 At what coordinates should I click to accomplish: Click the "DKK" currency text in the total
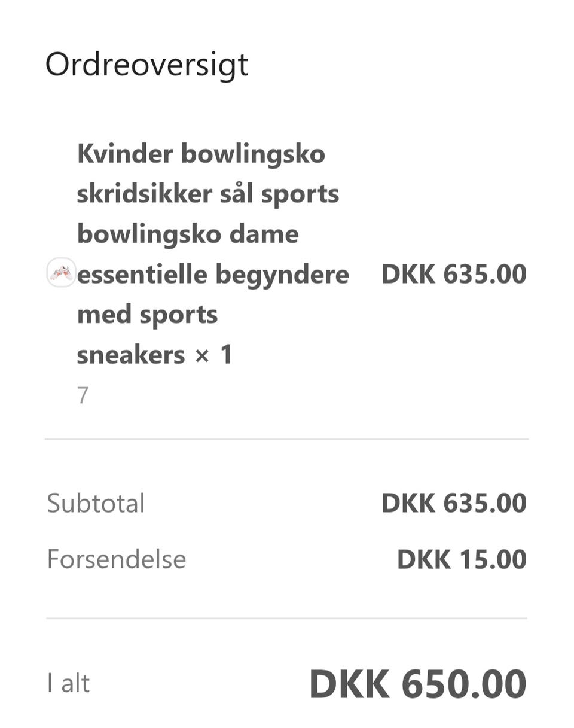tap(349, 684)
